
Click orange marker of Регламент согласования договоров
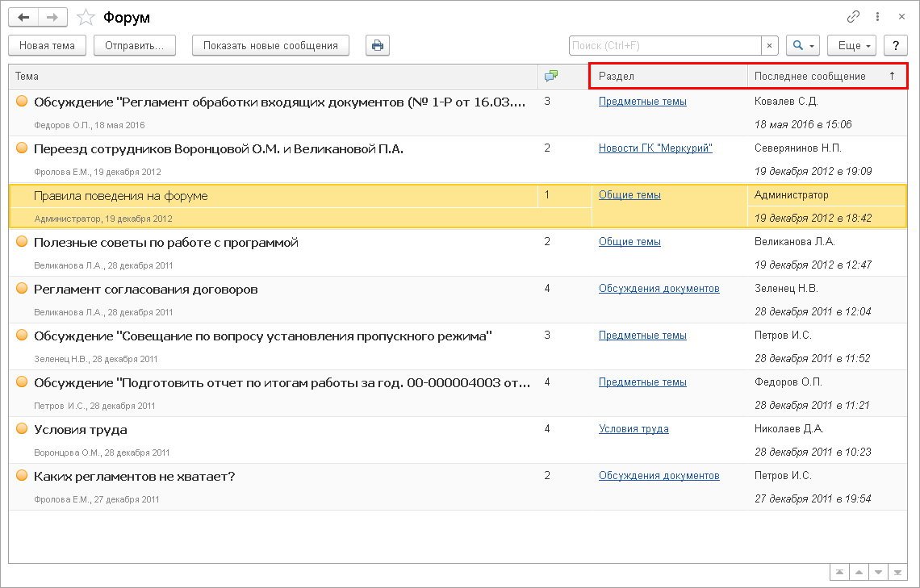pyautogui.click(x=22, y=288)
